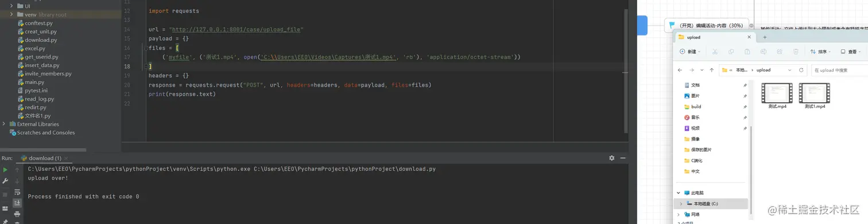Jump up the stack trace with the up arrow

[x=17, y=170]
